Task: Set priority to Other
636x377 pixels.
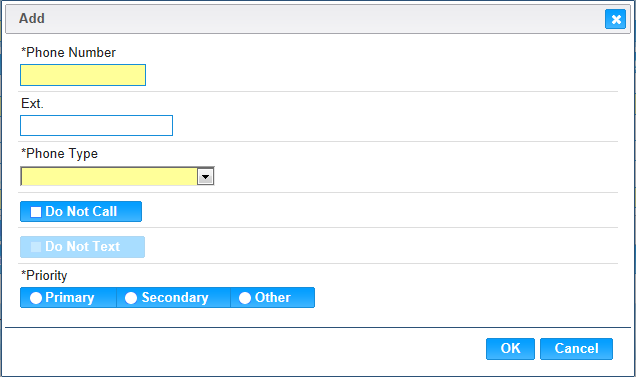Action: pyautogui.click(x=273, y=297)
